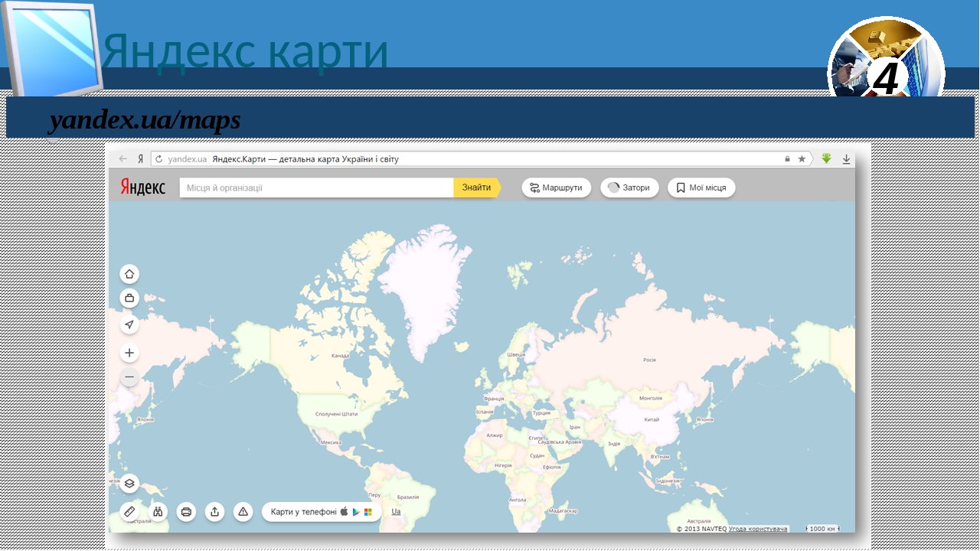Click the red Яндекс logo
Screen dimensions: 980x551
pyautogui.click(x=142, y=187)
